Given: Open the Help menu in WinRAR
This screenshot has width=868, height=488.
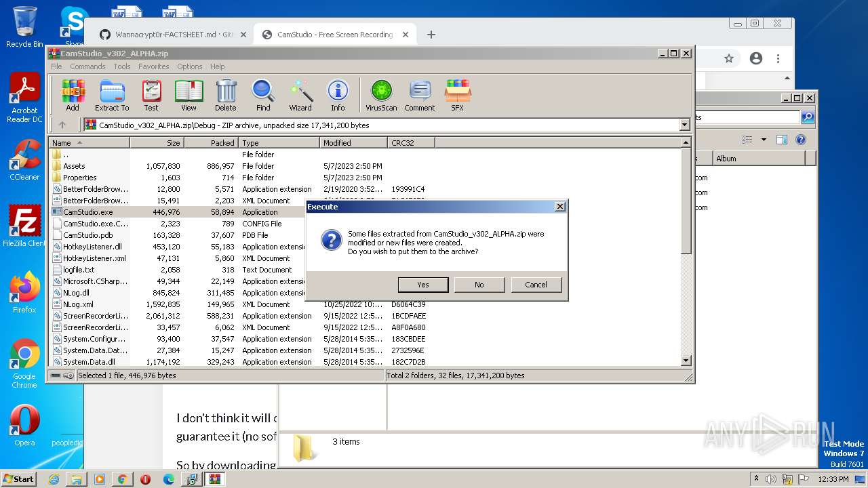Looking at the screenshot, I should click(x=217, y=66).
